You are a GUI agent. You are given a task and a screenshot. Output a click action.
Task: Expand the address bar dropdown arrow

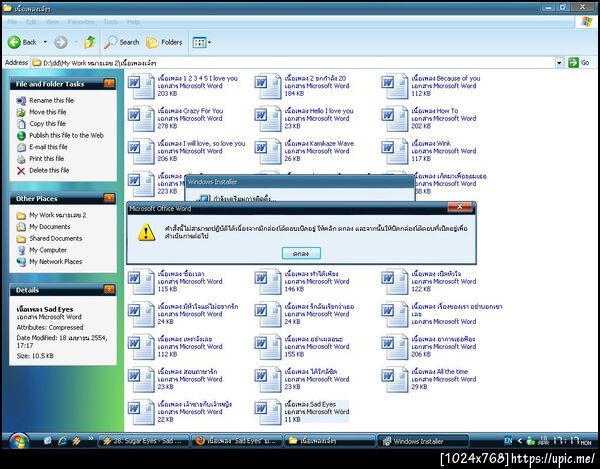(559, 62)
